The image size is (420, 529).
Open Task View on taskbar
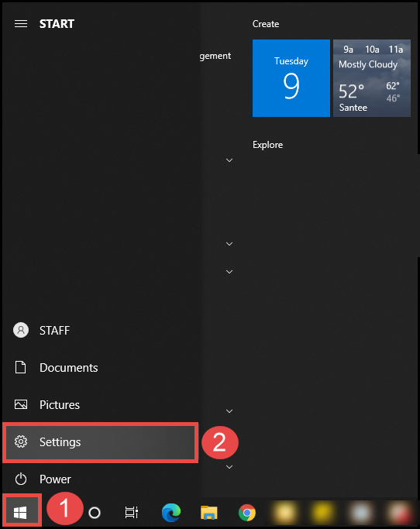pyautogui.click(x=132, y=513)
